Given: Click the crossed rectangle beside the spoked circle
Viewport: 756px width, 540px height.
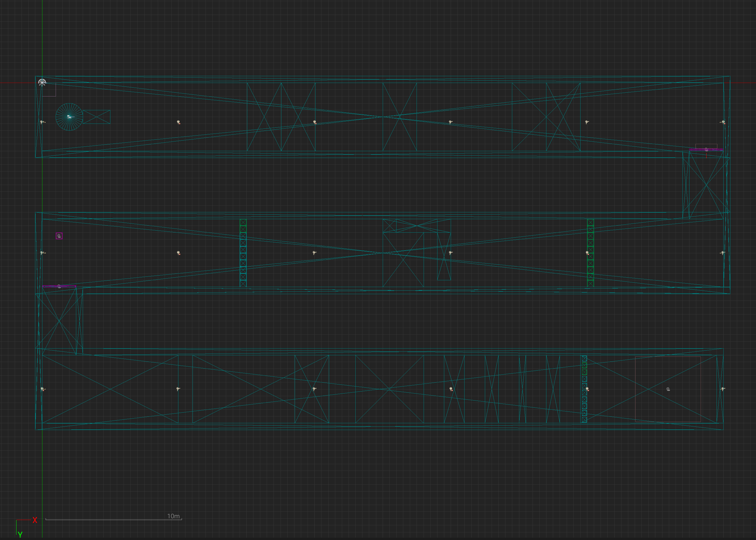Looking at the screenshot, I should pos(97,117).
